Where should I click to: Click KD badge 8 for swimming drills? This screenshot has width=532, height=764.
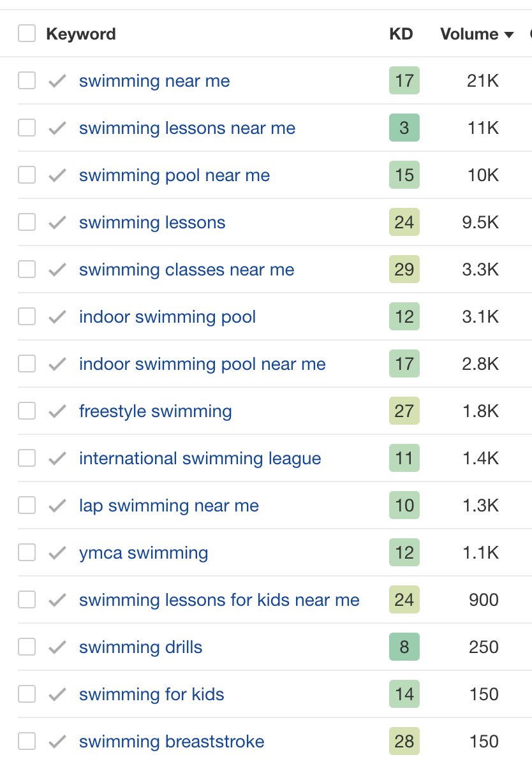pyautogui.click(x=404, y=647)
